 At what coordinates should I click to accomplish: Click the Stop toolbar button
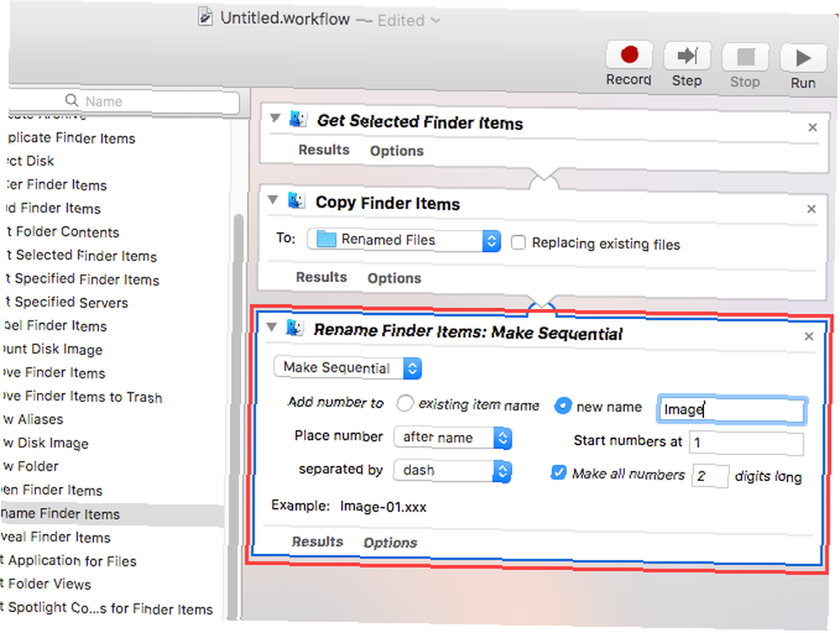[745, 57]
